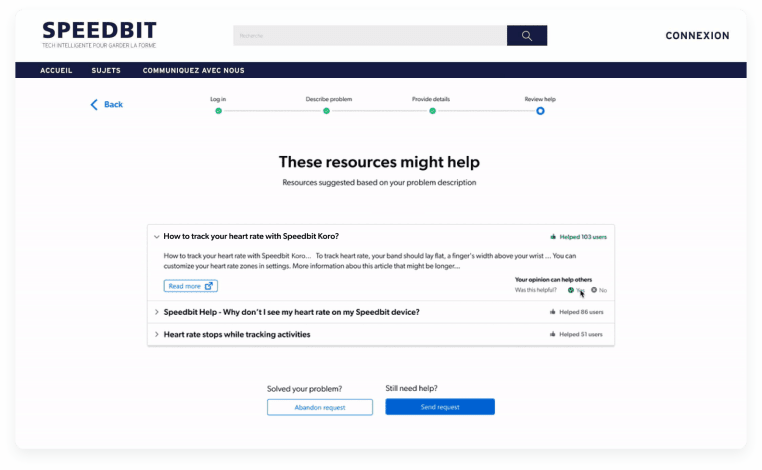Click the Send request button
762x470 pixels.
[x=440, y=407]
